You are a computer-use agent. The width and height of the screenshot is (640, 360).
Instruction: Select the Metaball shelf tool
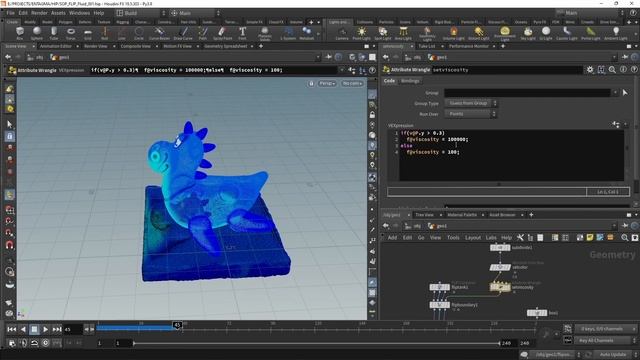coord(307,33)
